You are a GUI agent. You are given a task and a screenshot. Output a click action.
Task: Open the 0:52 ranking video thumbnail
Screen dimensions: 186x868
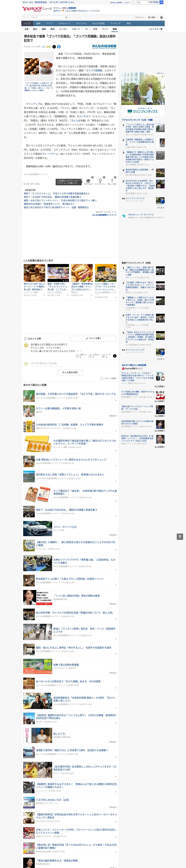coord(160,271)
